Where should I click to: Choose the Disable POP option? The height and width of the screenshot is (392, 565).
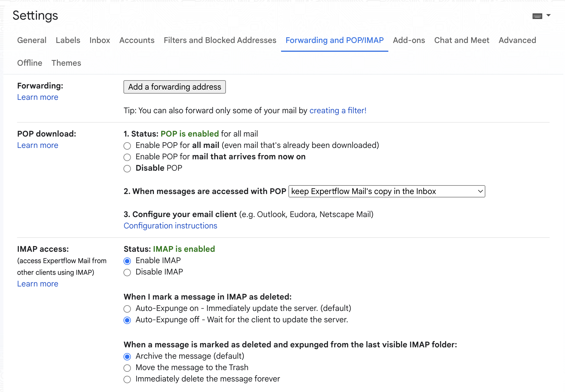[127, 169]
